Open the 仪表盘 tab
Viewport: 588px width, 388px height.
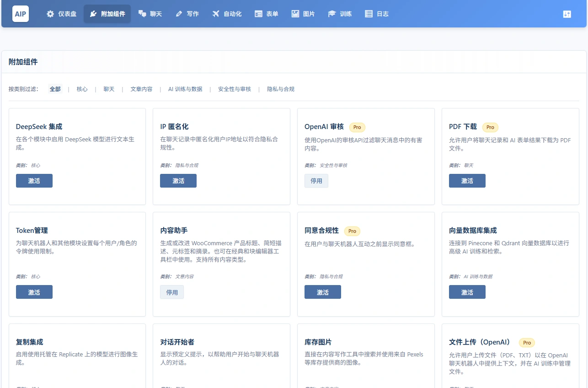(61, 14)
